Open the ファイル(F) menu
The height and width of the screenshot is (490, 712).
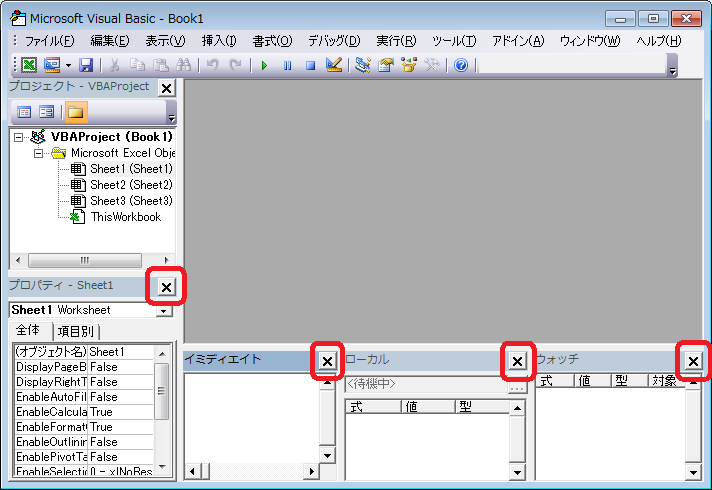point(49,41)
